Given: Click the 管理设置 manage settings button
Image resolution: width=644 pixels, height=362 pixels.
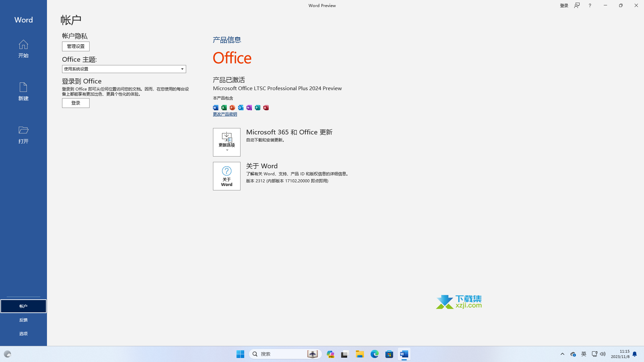Looking at the screenshot, I should pos(76,46).
